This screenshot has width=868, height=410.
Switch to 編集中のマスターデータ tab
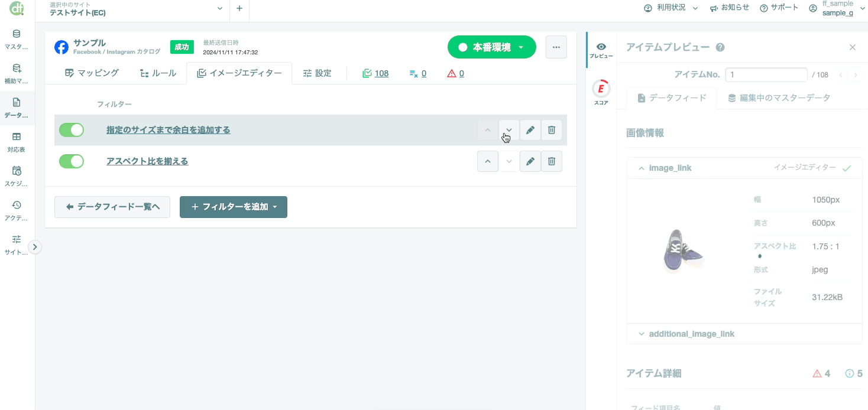point(779,98)
